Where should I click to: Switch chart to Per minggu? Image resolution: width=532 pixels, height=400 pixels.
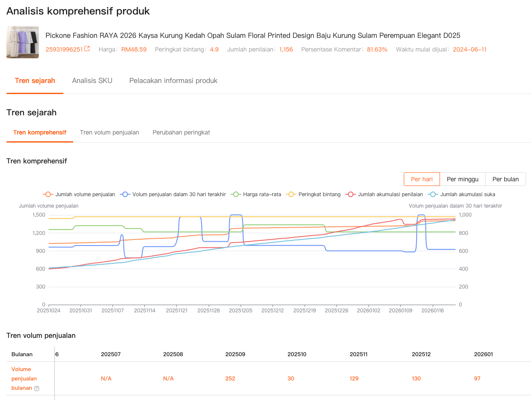click(x=463, y=179)
